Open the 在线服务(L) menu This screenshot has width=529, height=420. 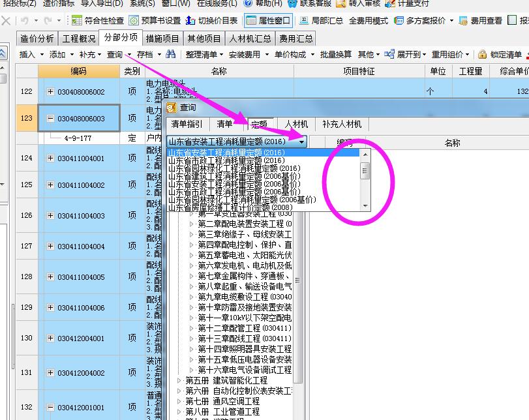coord(217,3)
